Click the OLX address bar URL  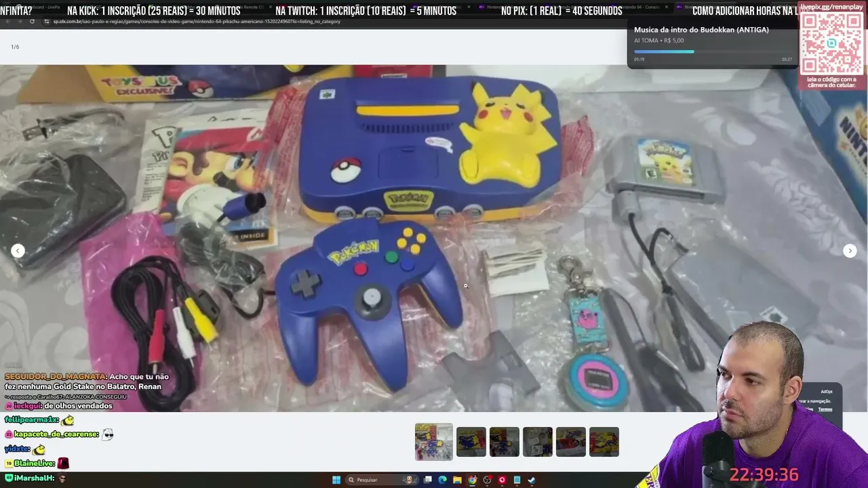coord(197,21)
